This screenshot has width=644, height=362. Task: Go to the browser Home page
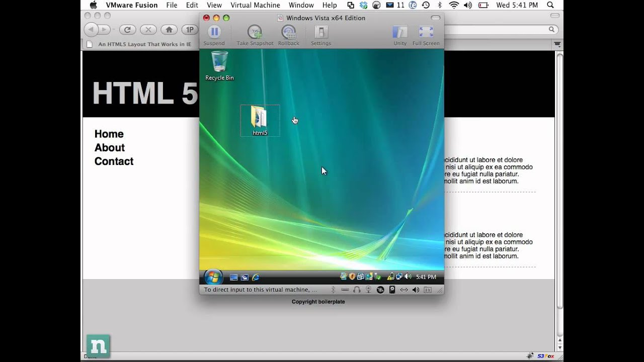click(x=169, y=30)
